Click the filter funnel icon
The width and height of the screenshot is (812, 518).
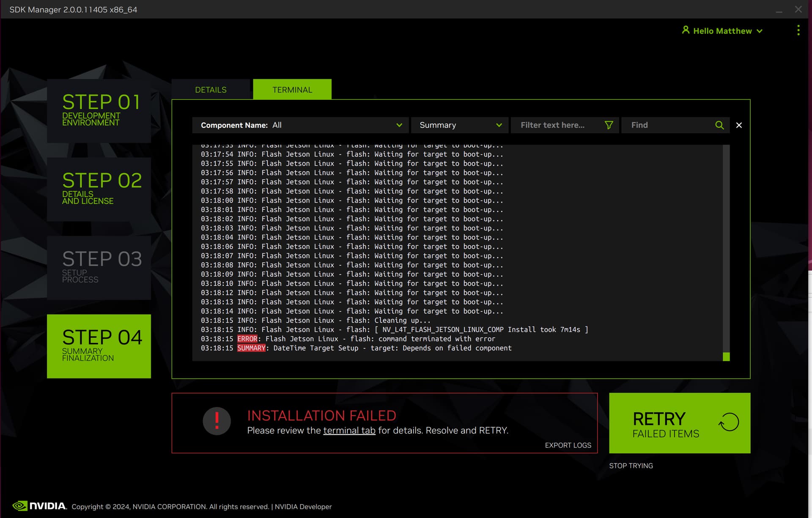[x=609, y=125]
